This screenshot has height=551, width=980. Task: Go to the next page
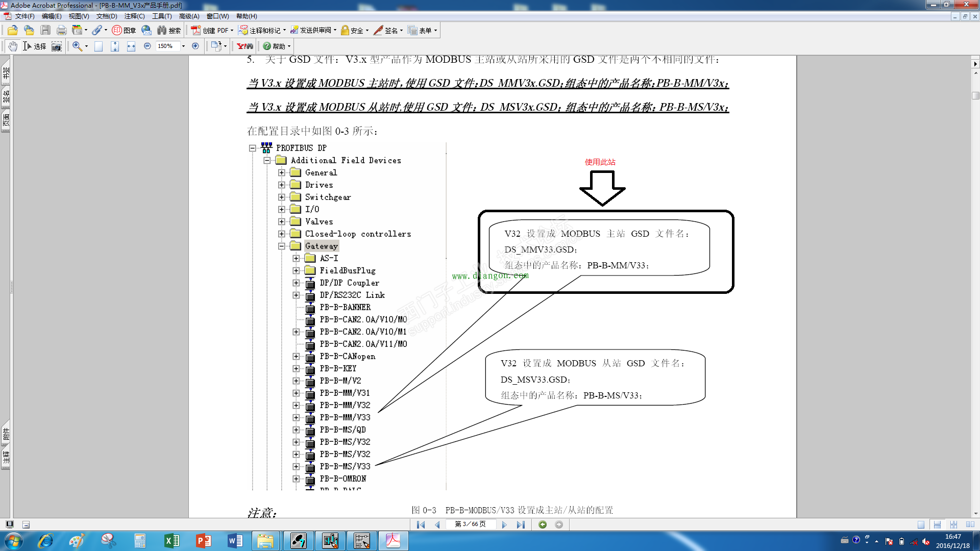(504, 524)
